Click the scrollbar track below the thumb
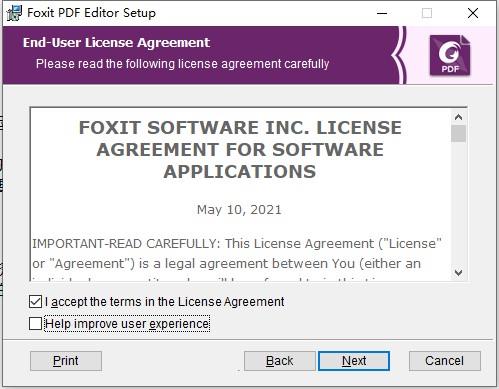 pos(458,203)
